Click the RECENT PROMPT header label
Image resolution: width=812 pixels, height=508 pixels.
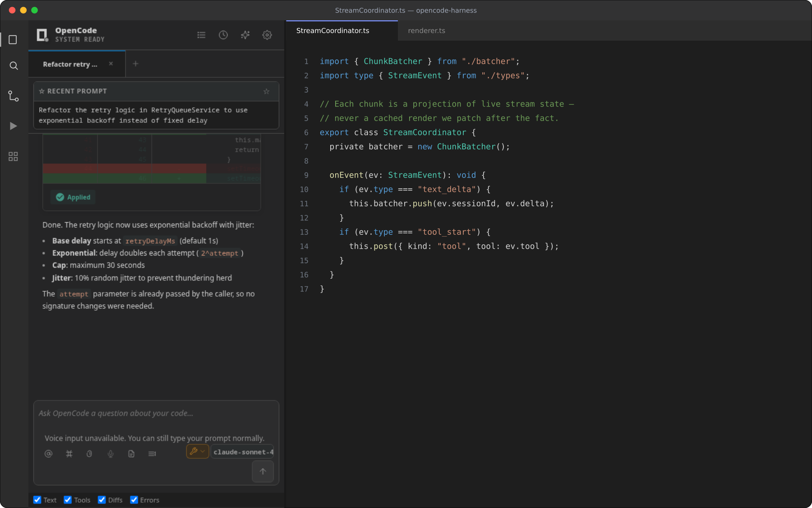[x=77, y=91]
